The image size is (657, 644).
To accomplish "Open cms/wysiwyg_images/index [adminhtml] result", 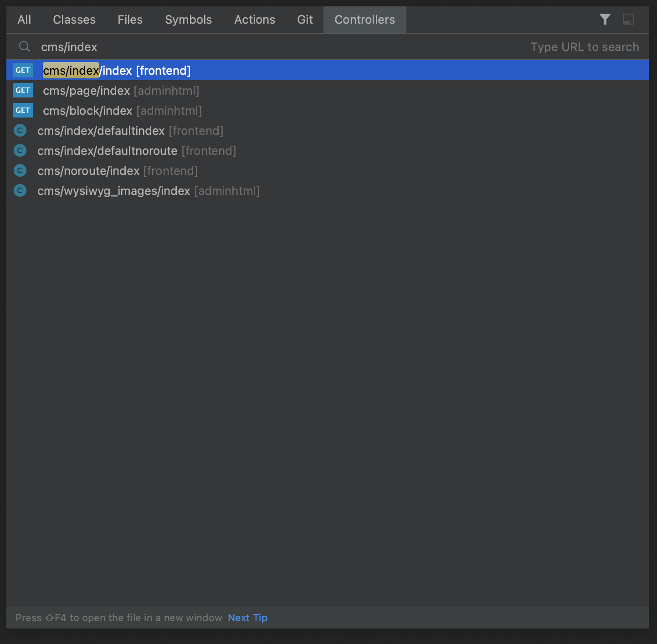I will pos(328,190).
